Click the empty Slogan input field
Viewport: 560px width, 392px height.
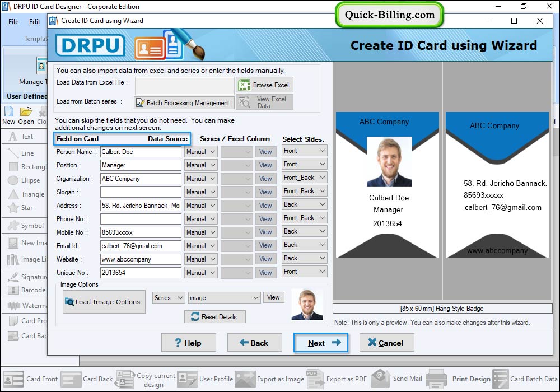click(x=141, y=192)
